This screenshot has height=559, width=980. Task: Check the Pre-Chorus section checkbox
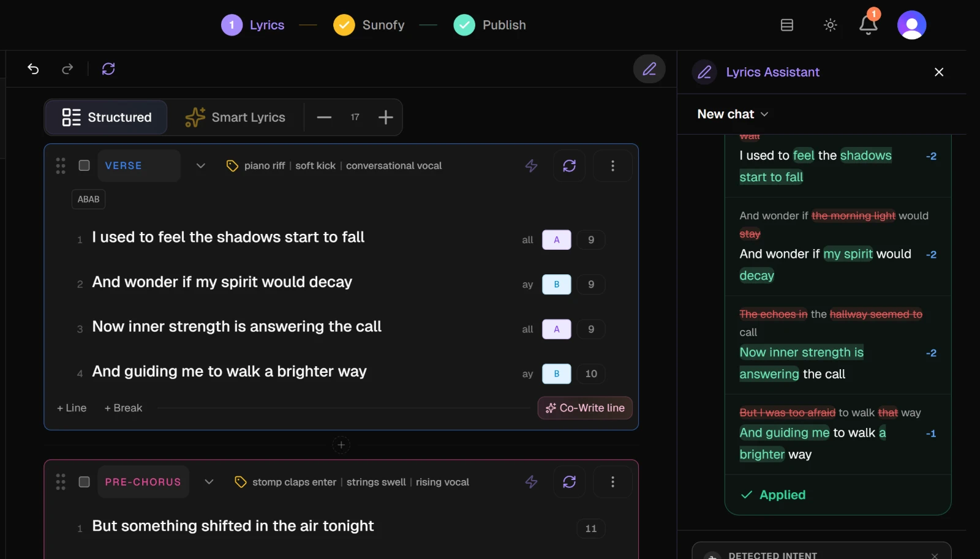(x=85, y=482)
